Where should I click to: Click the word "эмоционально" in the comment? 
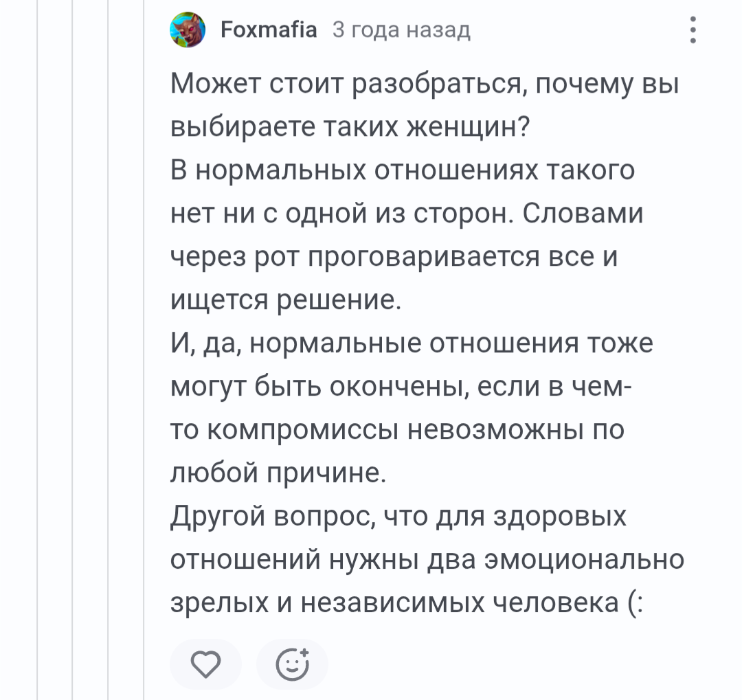[584, 559]
